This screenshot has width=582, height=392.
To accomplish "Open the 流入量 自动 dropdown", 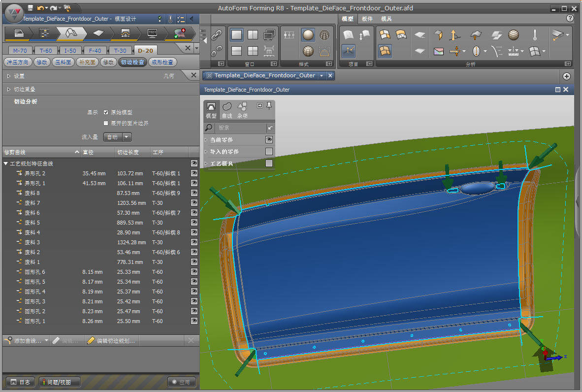I will coord(118,137).
